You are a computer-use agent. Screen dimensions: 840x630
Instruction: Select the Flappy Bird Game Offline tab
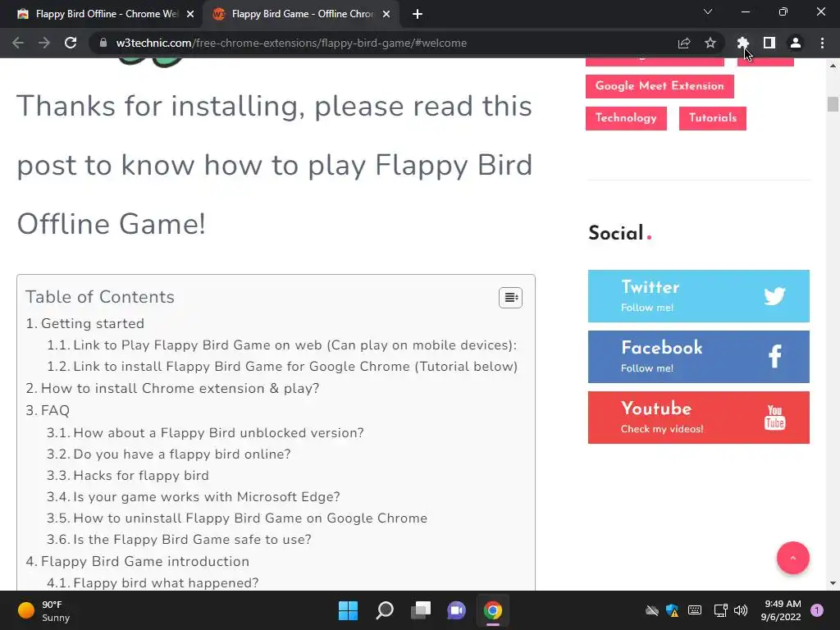[301, 14]
